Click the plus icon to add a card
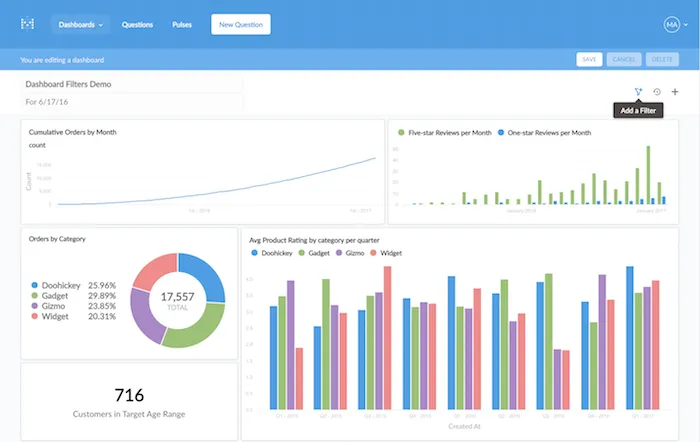This screenshot has width=700, height=442. point(675,92)
